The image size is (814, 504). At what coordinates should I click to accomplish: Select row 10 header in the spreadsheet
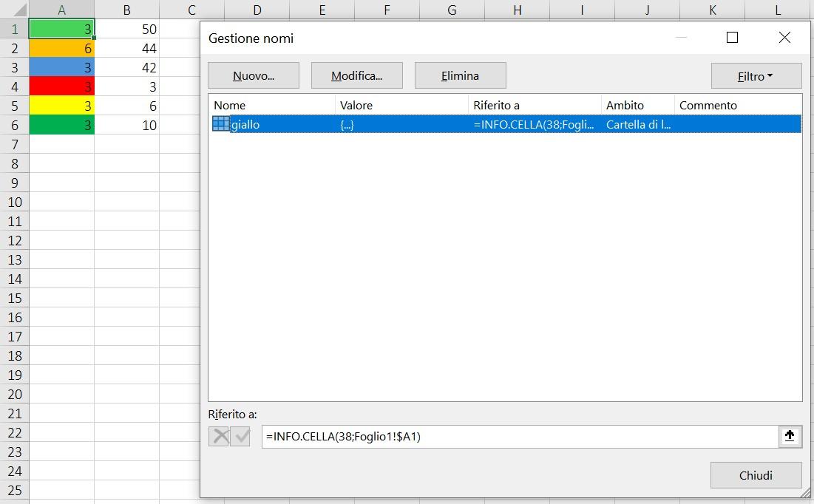click(15, 202)
